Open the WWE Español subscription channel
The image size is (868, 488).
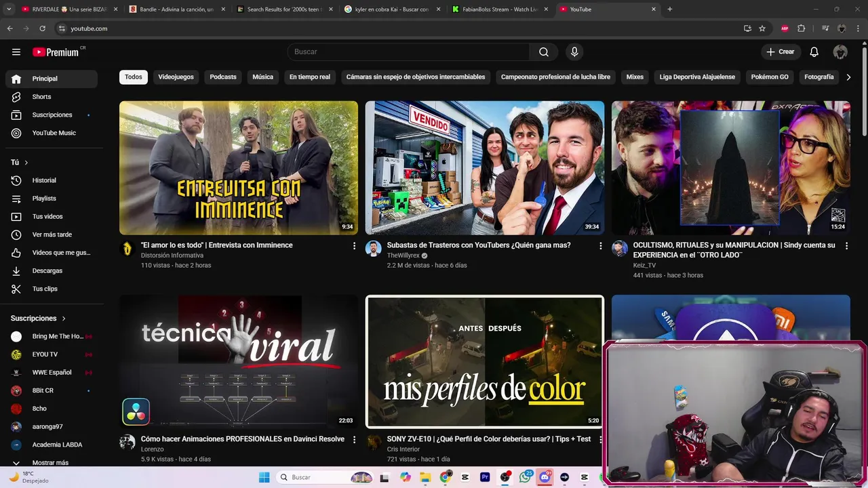(52, 372)
